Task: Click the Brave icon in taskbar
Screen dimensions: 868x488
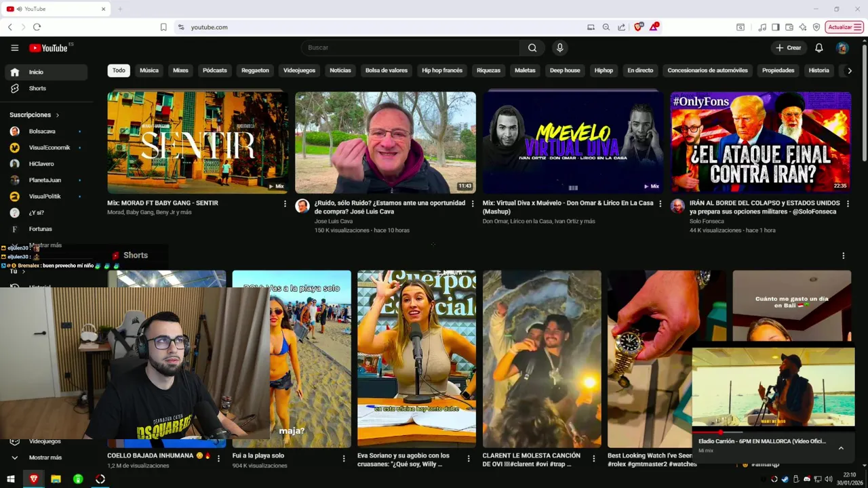Action: [x=34, y=479]
